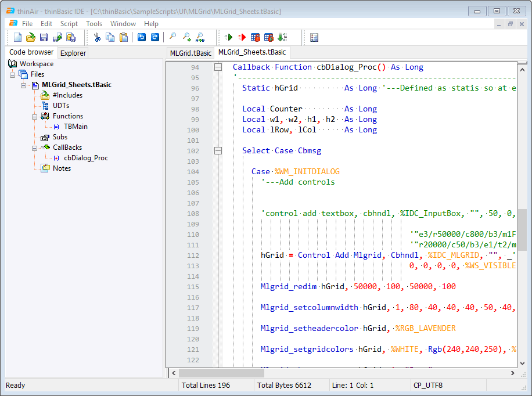Screen dimensions: 532x396
Task: Switch to the MLGrid.tBasic editor tab
Action: pos(190,53)
